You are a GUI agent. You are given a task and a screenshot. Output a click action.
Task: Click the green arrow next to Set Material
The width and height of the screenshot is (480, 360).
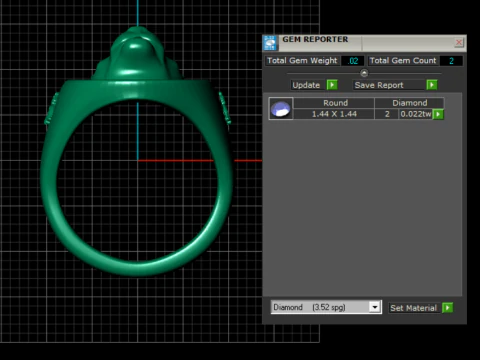[448, 308]
